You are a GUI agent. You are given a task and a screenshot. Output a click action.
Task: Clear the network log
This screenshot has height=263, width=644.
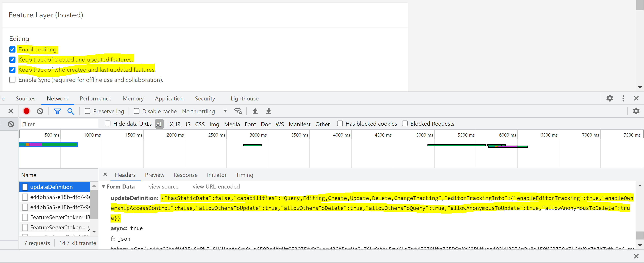click(40, 111)
